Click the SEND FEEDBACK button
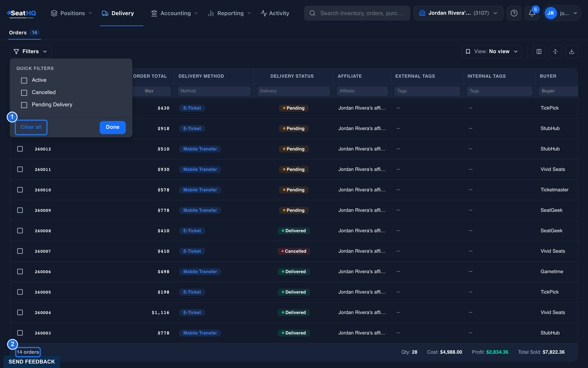 tap(32, 361)
